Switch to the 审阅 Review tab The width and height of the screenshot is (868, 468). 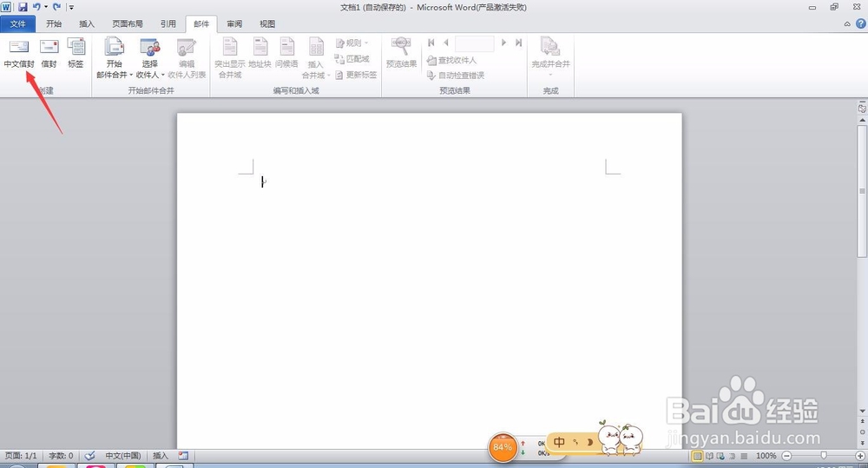coord(234,23)
